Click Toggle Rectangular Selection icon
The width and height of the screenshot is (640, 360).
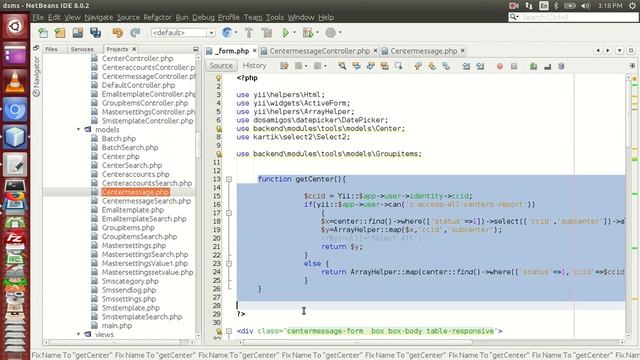pyautogui.click(x=399, y=66)
